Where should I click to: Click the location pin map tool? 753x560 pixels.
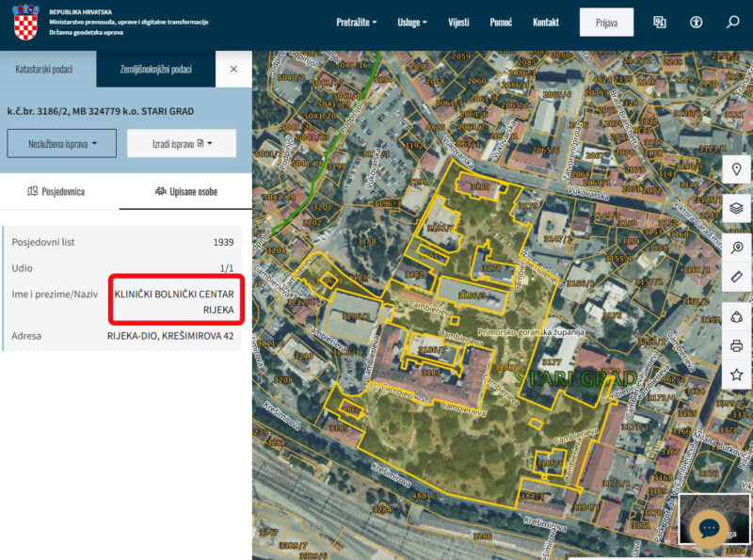tap(736, 169)
